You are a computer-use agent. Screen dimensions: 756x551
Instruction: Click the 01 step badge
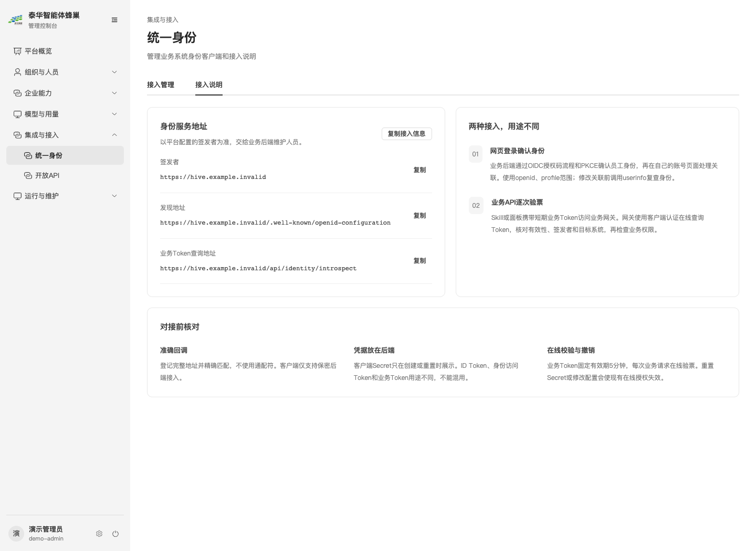(476, 154)
